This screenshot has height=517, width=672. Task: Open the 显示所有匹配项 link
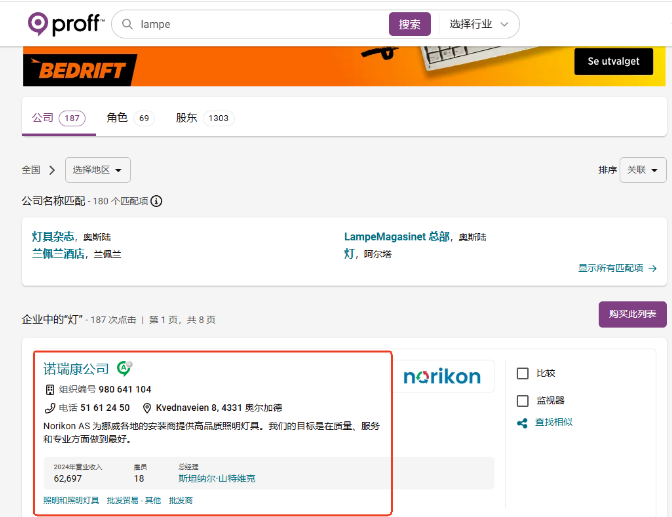[617, 268]
